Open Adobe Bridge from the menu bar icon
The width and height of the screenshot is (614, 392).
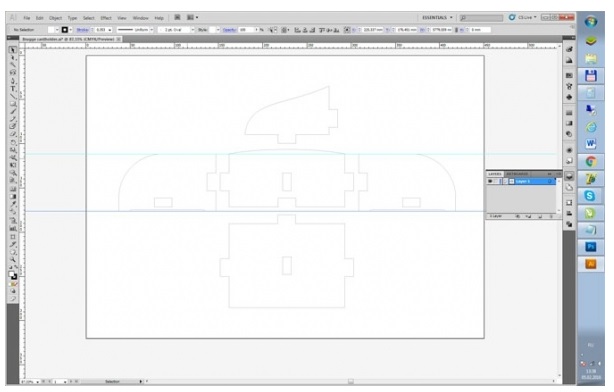click(177, 17)
